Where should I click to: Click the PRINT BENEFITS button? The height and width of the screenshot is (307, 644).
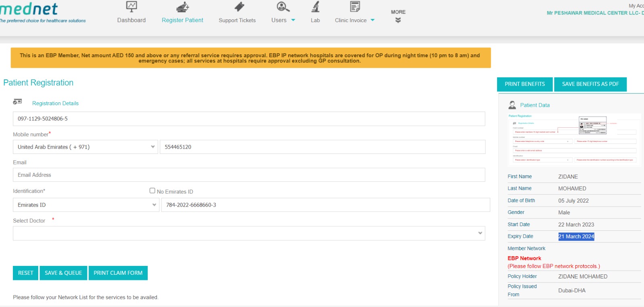pyautogui.click(x=524, y=84)
